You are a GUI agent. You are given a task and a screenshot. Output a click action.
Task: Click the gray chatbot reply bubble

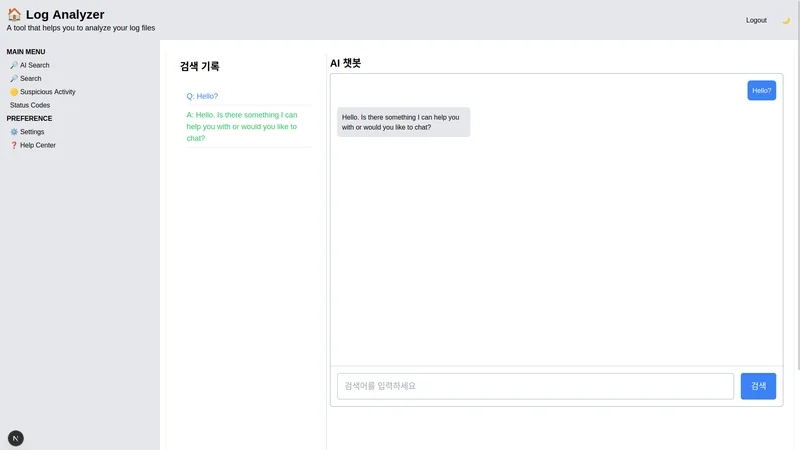point(403,122)
